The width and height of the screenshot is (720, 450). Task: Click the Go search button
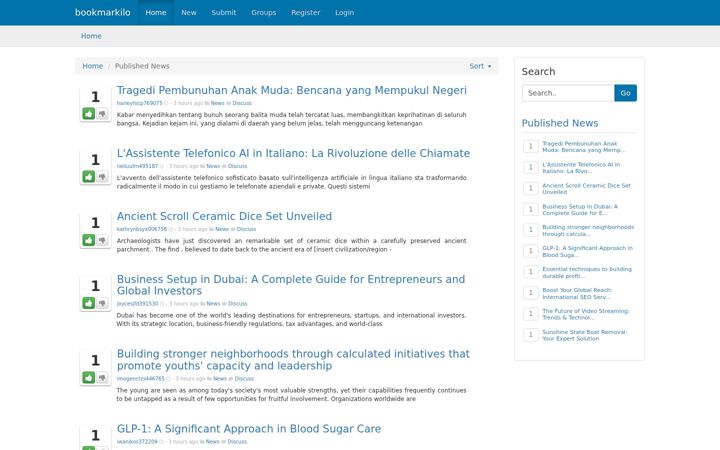click(625, 93)
